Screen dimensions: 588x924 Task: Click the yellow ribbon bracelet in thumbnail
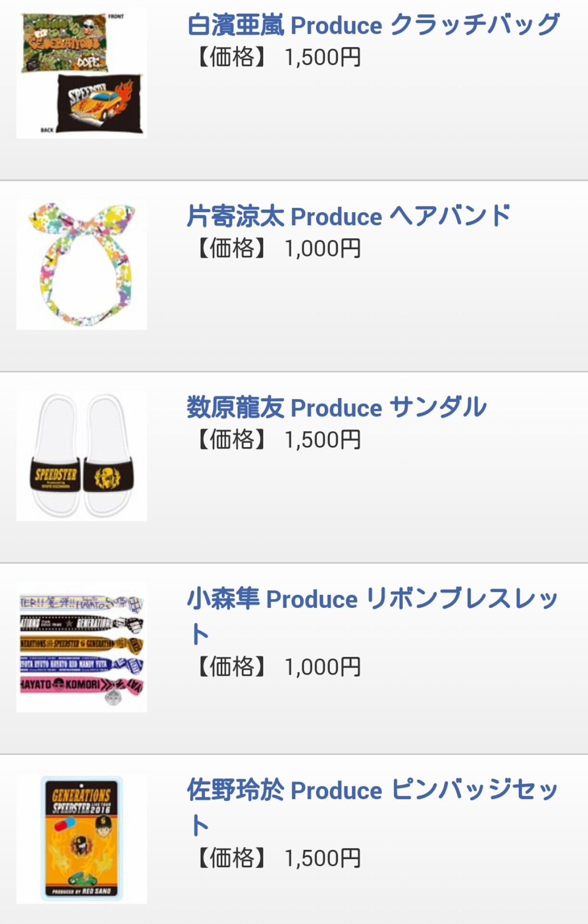(x=81, y=644)
